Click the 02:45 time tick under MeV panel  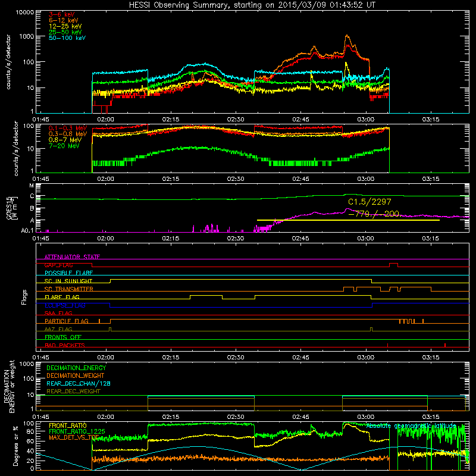tap(301, 179)
